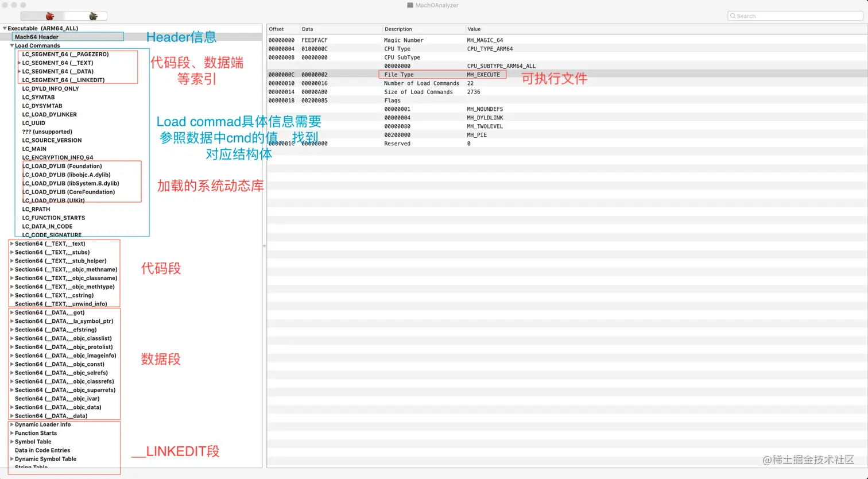868x479 pixels.
Task: Select the LC_SYMTAB load command
Action: click(x=38, y=97)
